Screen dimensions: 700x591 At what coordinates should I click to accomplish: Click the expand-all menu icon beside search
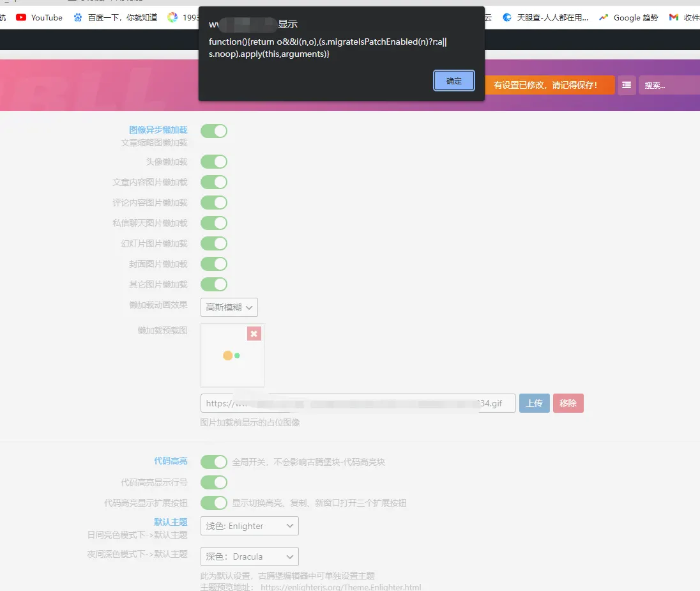627,85
